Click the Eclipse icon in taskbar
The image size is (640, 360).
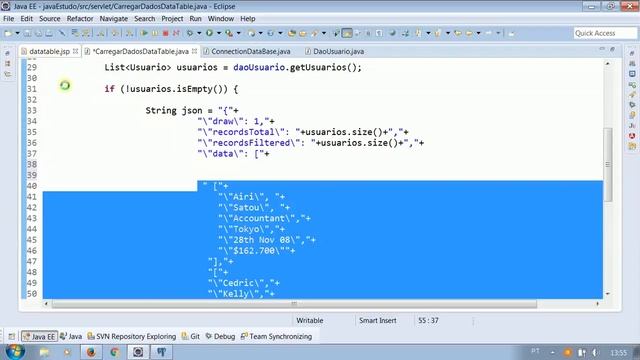(138, 352)
